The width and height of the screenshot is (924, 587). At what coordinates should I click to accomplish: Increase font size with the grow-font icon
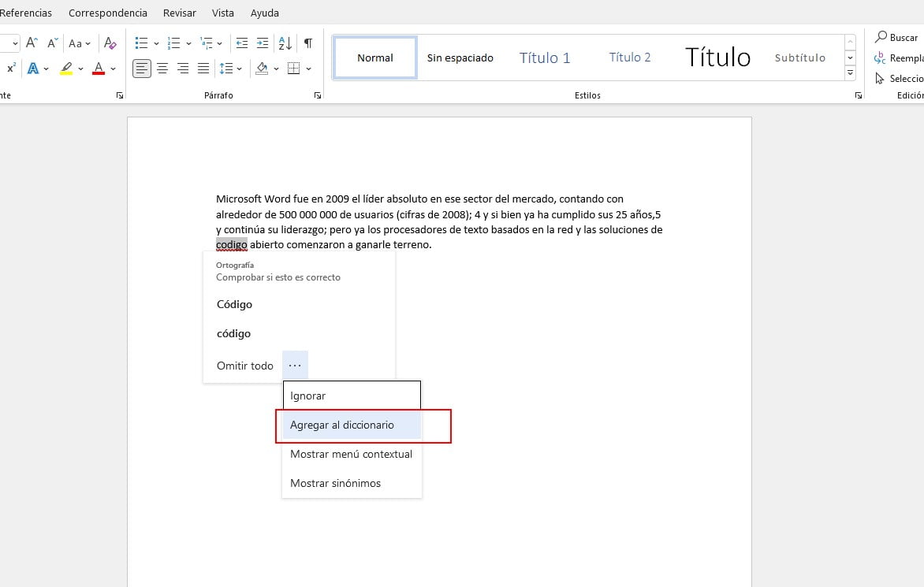(32, 43)
